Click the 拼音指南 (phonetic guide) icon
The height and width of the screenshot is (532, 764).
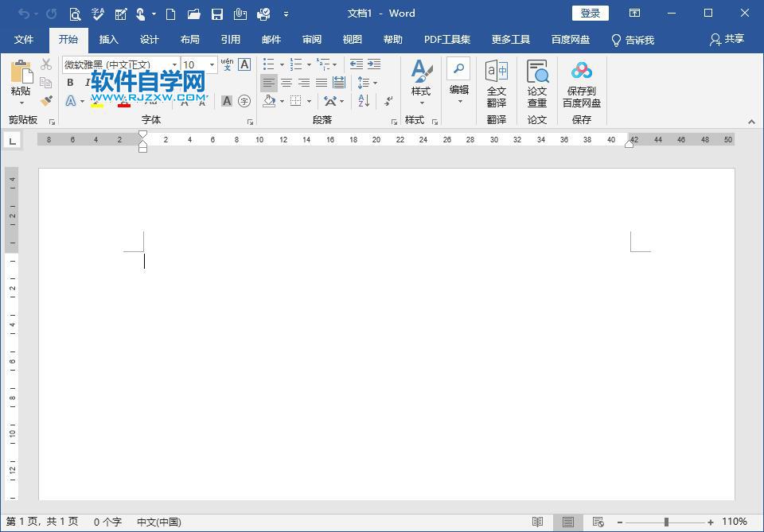click(x=228, y=64)
